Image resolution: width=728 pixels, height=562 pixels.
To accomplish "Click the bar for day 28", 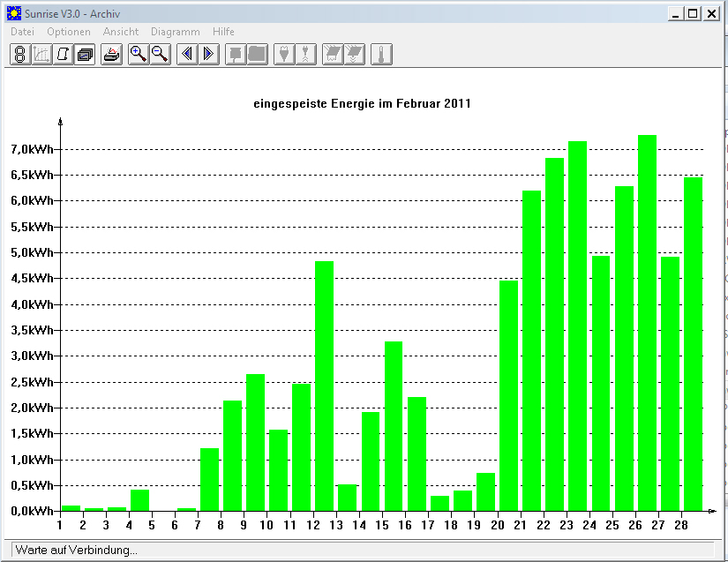I will click(694, 344).
